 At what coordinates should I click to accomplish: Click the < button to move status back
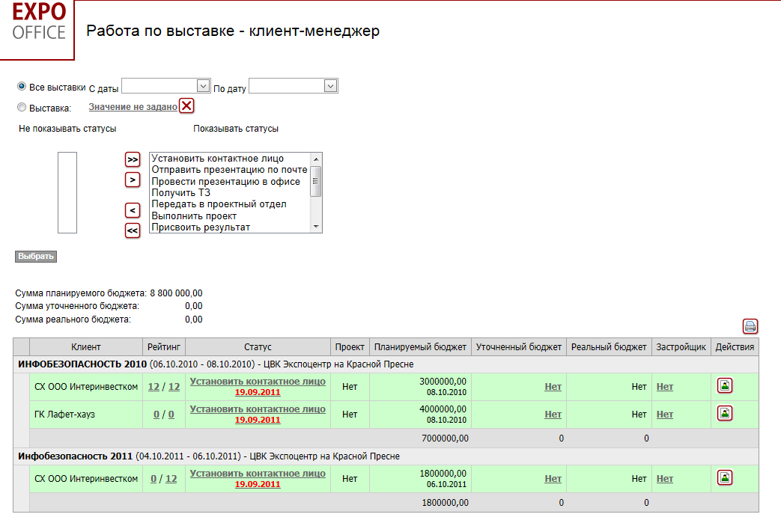point(133,210)
